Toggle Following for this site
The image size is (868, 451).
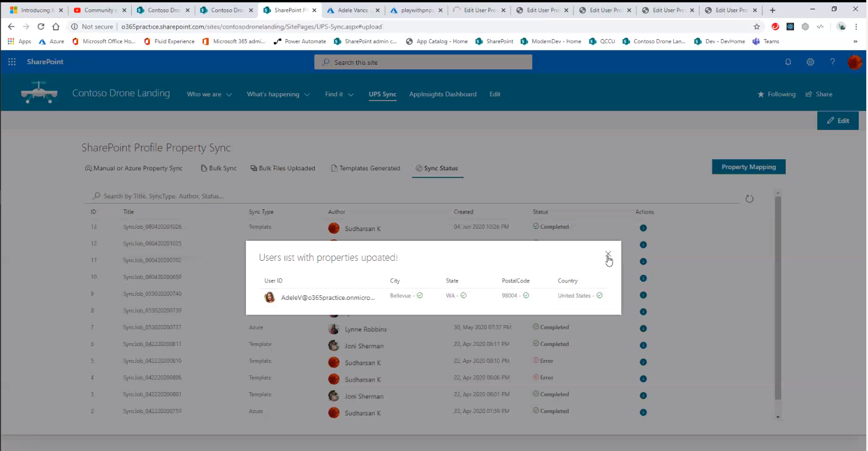point(776,94)
